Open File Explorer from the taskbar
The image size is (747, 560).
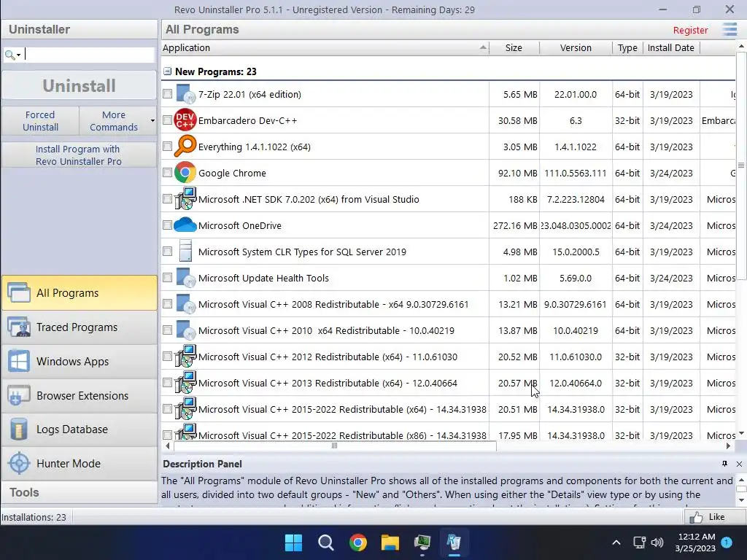pyautogui.click(x=390, y=542)
